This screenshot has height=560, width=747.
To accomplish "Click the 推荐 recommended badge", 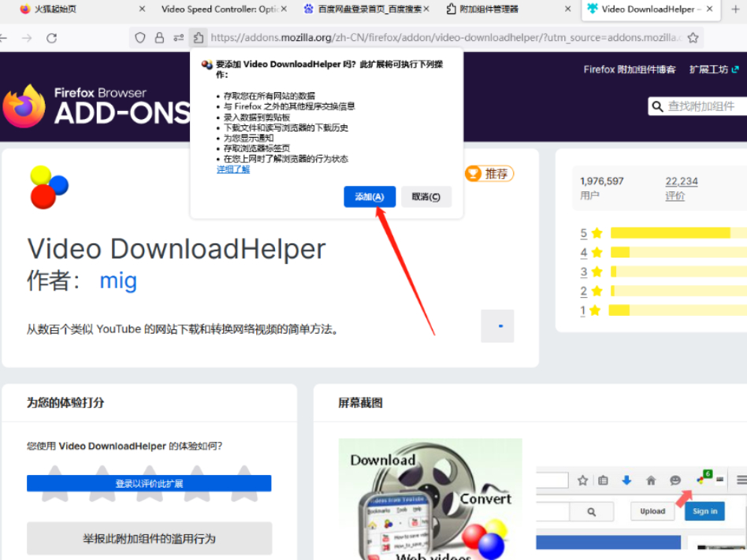I will click(489, 174).
